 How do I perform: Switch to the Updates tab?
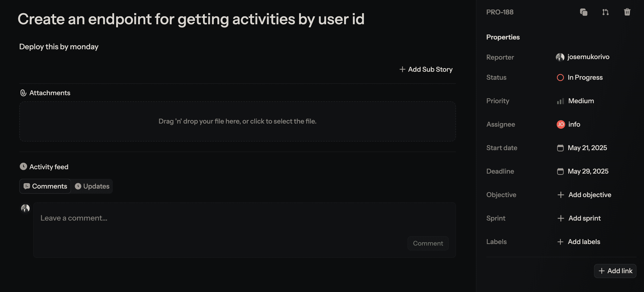click(92, 186)
